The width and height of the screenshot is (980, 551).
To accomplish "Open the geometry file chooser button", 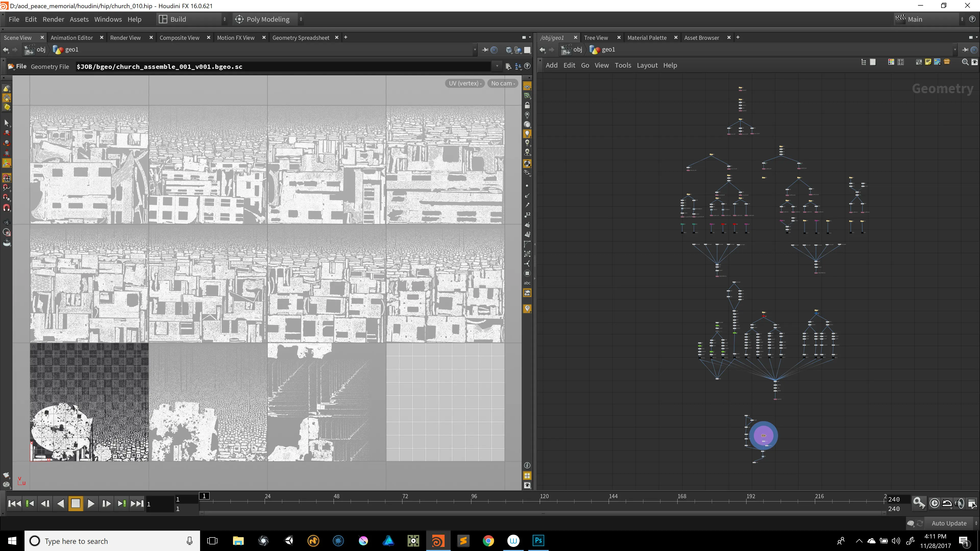I will (x=508, y=67).
